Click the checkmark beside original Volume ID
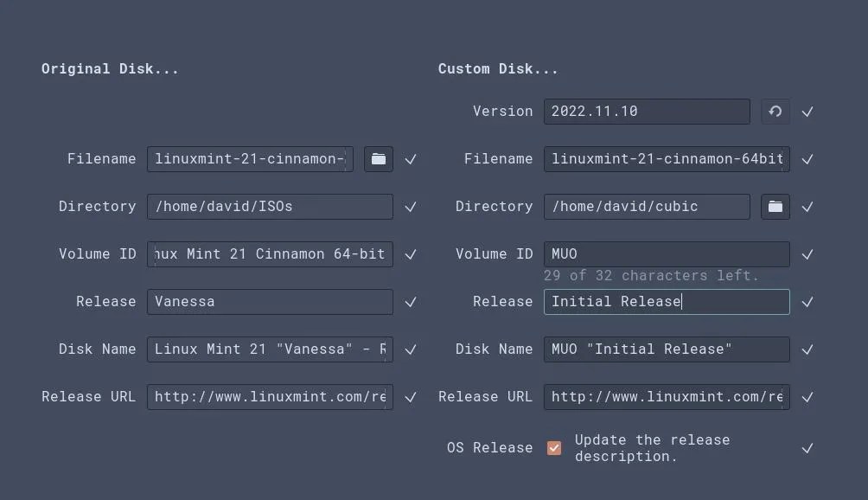This screenshot has height=500, width=868. 411,253
